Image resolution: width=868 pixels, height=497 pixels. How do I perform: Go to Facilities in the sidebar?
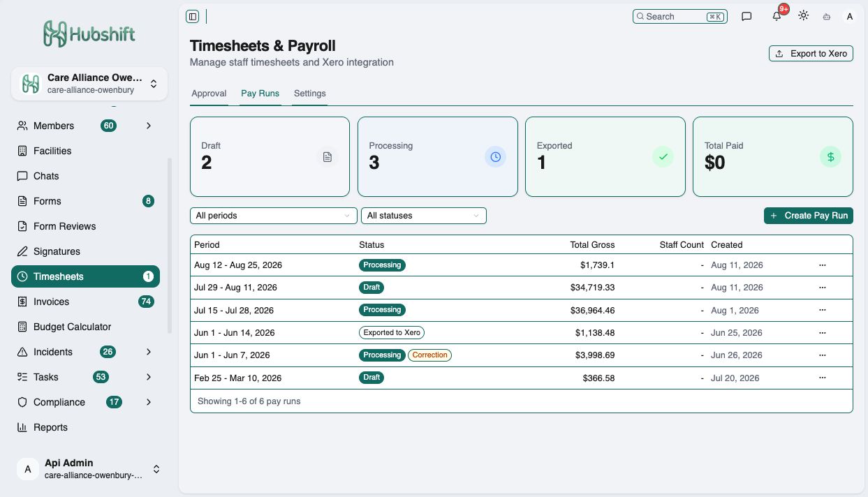point(85,151)
